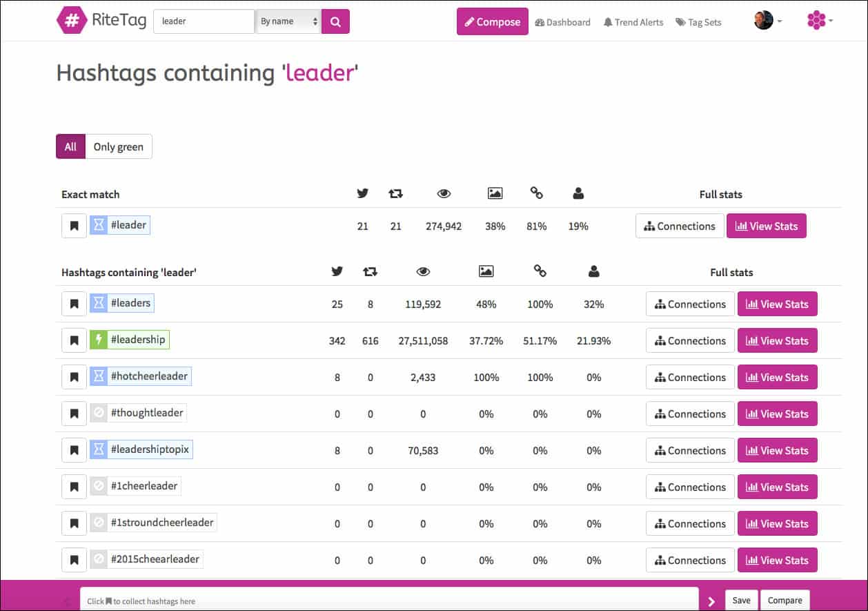868x611 pixels.
Task: View Stats for #1cheerleader
Action: pos(778,487)
